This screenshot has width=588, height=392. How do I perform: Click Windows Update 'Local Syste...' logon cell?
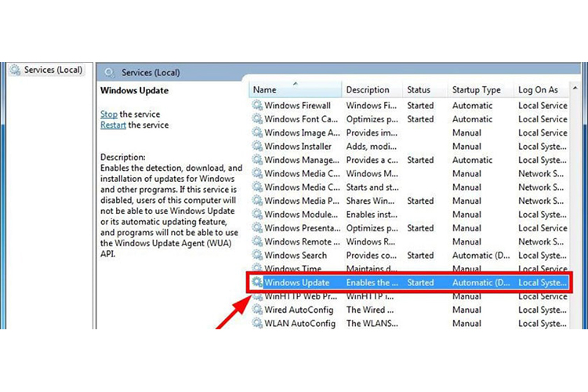(x=543, y=282)
